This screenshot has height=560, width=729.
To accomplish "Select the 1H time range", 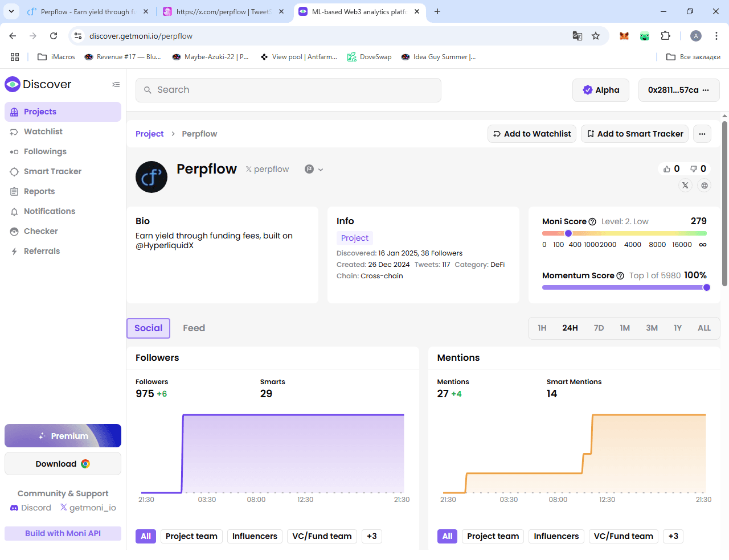I will (542, 328).
